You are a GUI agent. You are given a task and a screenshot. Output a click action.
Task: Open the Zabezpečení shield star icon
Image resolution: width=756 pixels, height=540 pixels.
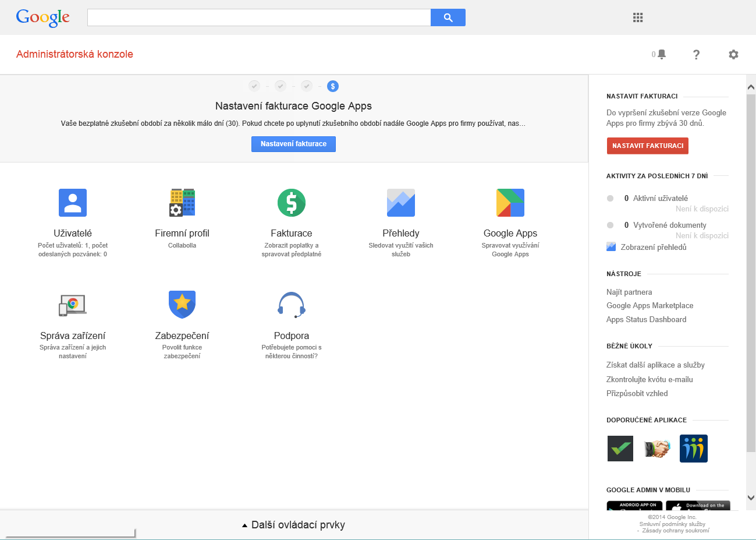tap(182, 305)
